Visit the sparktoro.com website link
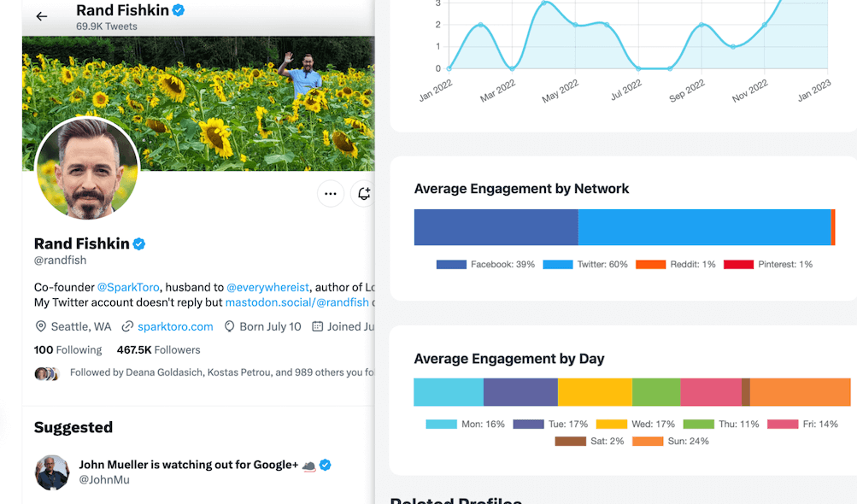857x504 pixels. [x=175, y=326]
